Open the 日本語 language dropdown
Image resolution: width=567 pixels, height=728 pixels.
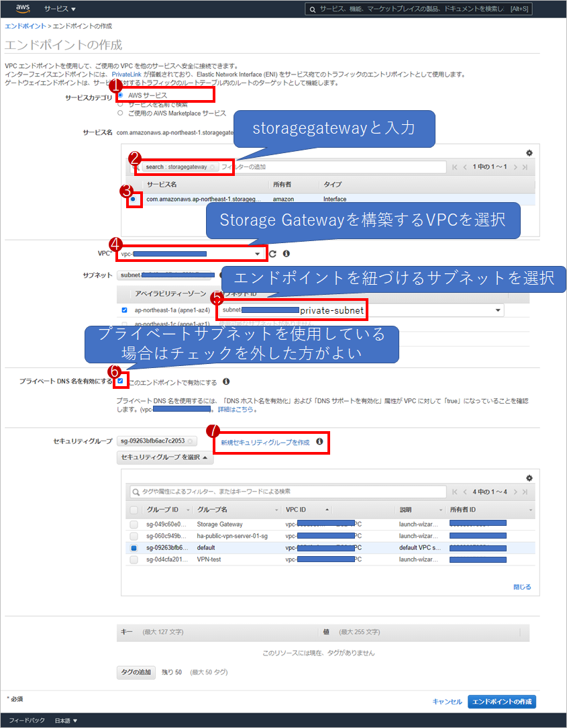[x=66, y=721]
